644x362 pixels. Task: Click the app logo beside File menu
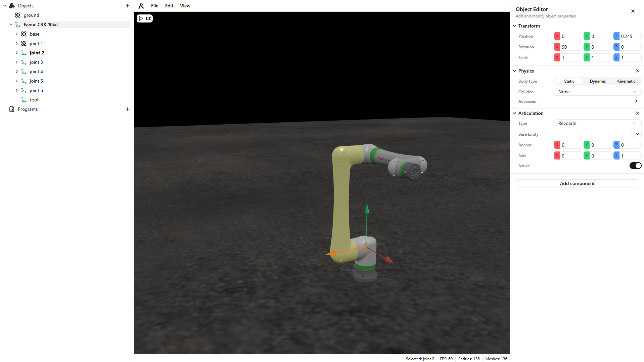click(x=141, y=6)
